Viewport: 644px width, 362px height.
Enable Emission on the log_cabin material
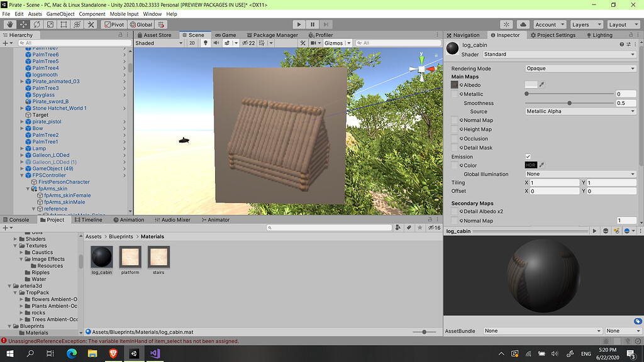point(529,156)
